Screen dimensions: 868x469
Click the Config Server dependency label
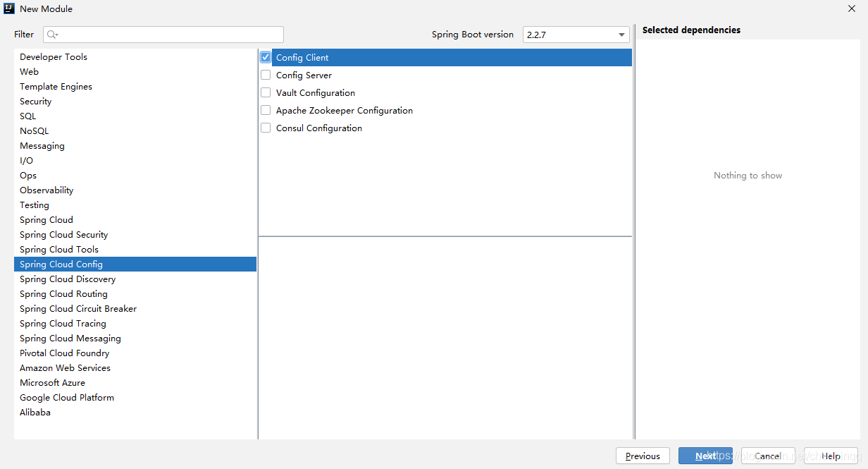(304, 75)
